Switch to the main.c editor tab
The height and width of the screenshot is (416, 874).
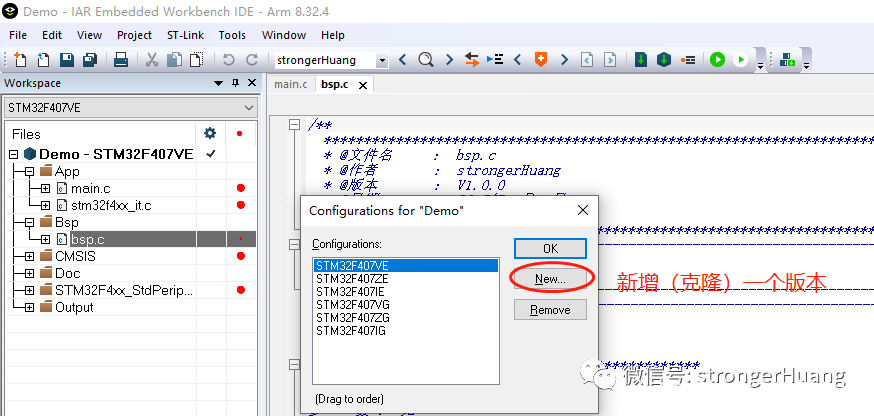coord(291,84)
